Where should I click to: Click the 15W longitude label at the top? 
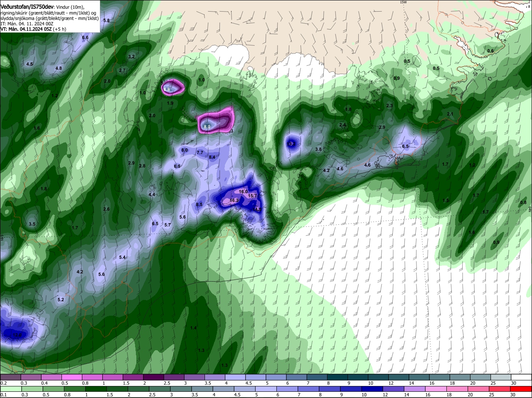[x=403, y=2]
